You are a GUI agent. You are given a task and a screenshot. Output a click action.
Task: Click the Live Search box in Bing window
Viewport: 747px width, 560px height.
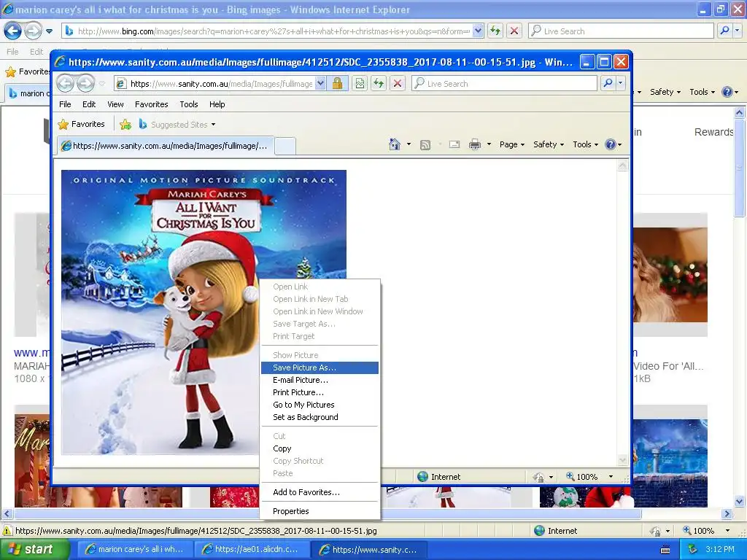point(621,31)
